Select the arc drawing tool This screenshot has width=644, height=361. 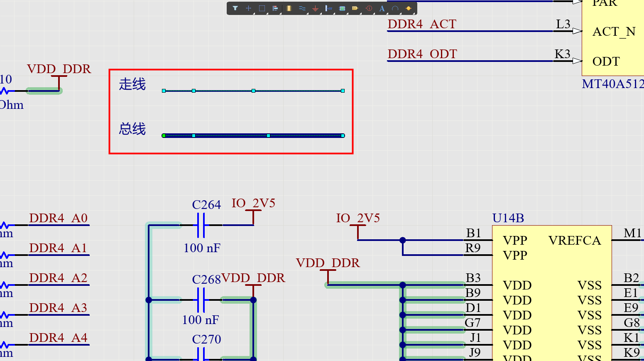click(395, 8)
